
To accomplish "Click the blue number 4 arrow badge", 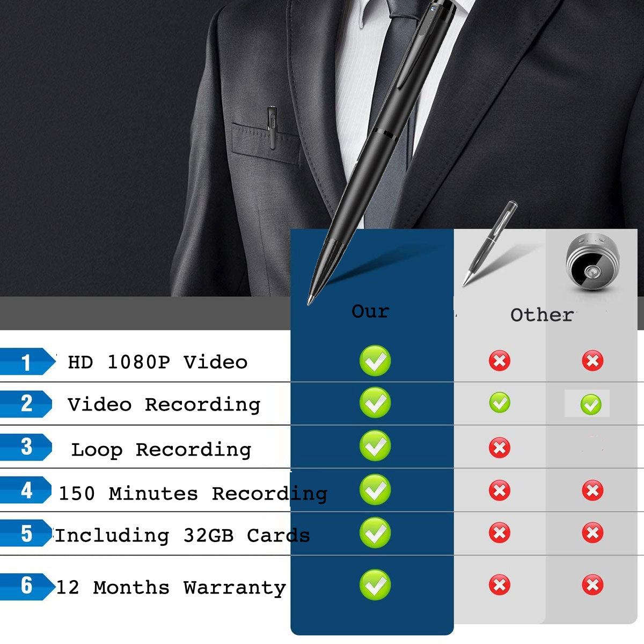I will click(27, 490).
